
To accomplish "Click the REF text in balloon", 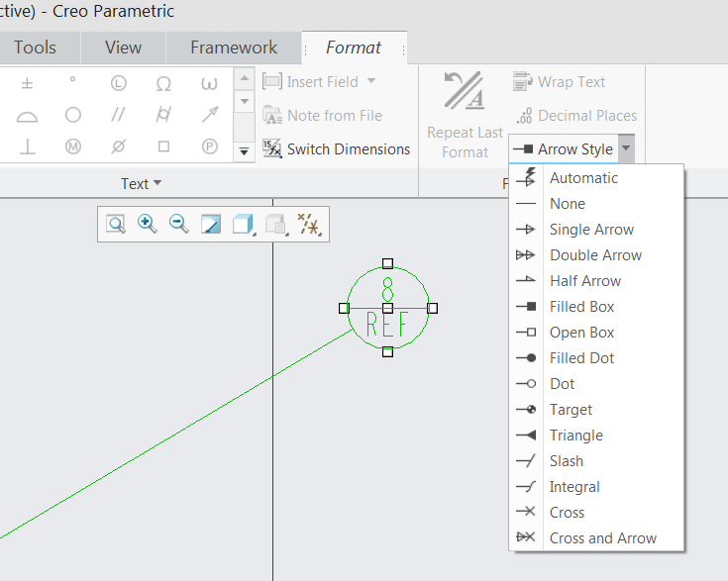I will (x=387, y=325).
